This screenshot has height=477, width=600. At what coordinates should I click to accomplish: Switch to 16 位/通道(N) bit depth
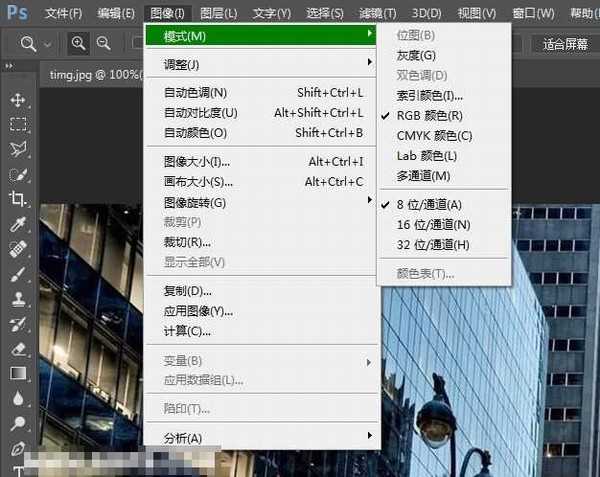click(433, 225)
